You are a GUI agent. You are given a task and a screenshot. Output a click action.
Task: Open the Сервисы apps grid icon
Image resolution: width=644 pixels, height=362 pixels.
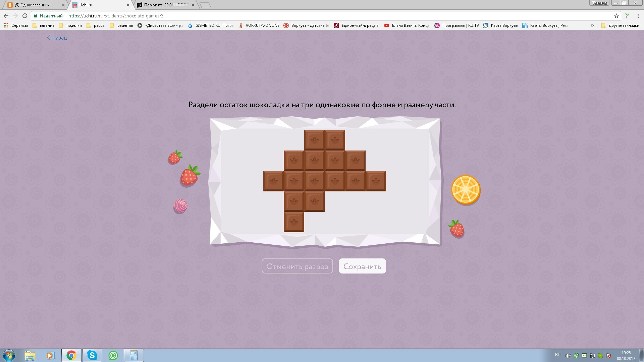coord(6,25)
